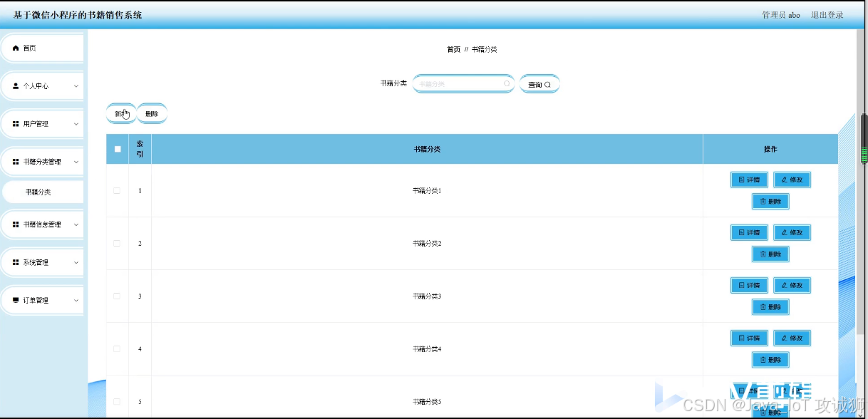Viewport: 868px width, 419px height.
Task: Click 删除 button for 书籍分类3
Action: pyautogui.click(x=770, y=306)
